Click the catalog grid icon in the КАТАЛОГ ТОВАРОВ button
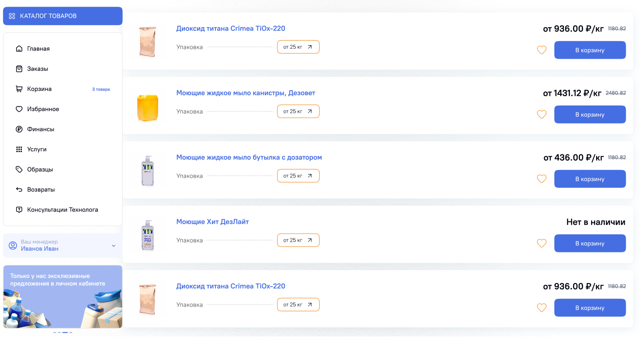644x340 pixels. click(x=12, y=16)
